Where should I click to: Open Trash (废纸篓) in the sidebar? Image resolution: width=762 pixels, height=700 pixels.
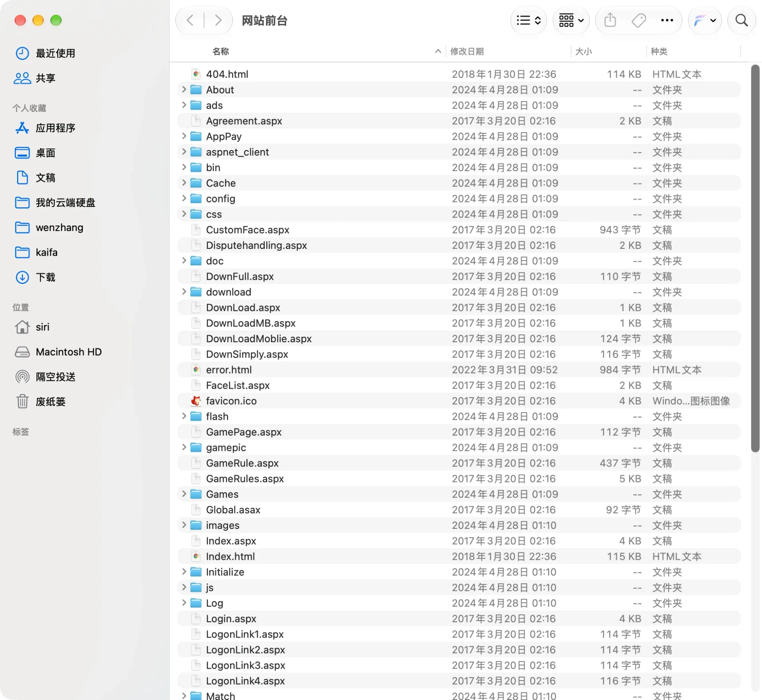[40, 402]
